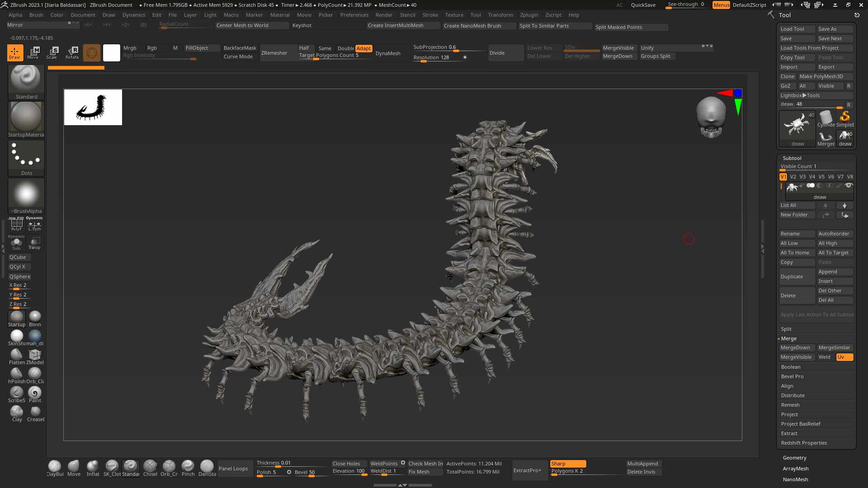Select the Rotate transform icon

pos(72,52)
